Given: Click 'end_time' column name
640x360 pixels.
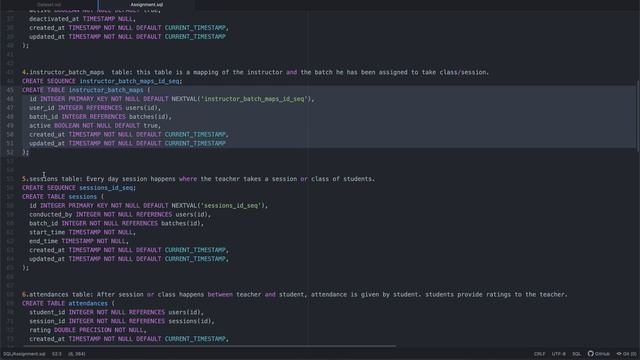Looking at the screenshot, I should coord(43,241).
